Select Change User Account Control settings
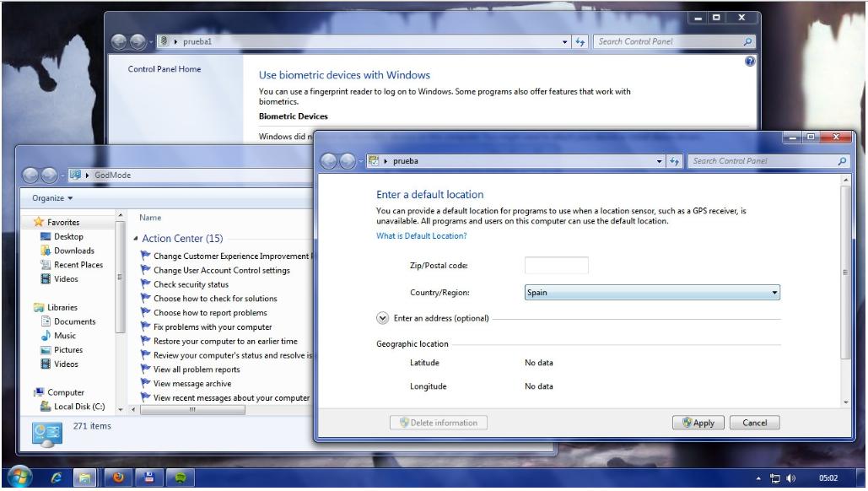The height and width of the screenshot is (491, 868). tap(221, 270)
